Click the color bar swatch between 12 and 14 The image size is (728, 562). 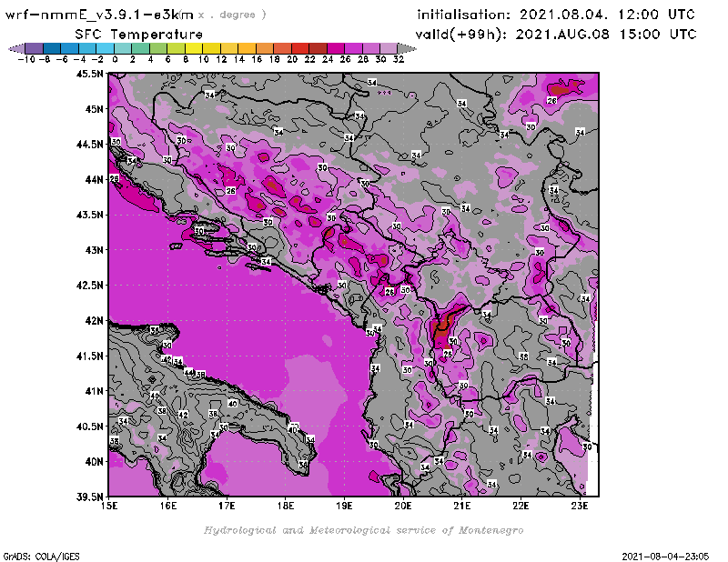[229, 48]
